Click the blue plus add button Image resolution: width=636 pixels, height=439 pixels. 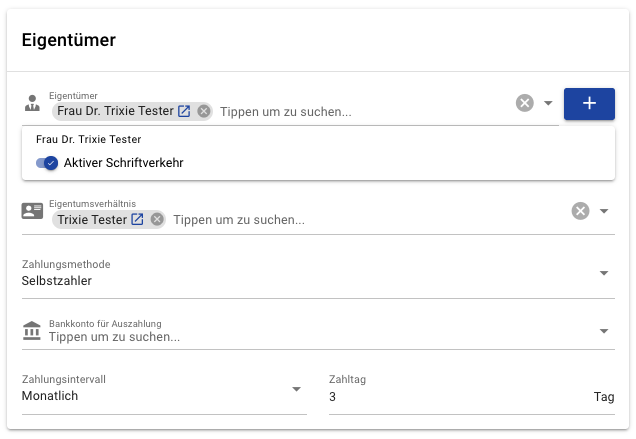pos(589,103)
